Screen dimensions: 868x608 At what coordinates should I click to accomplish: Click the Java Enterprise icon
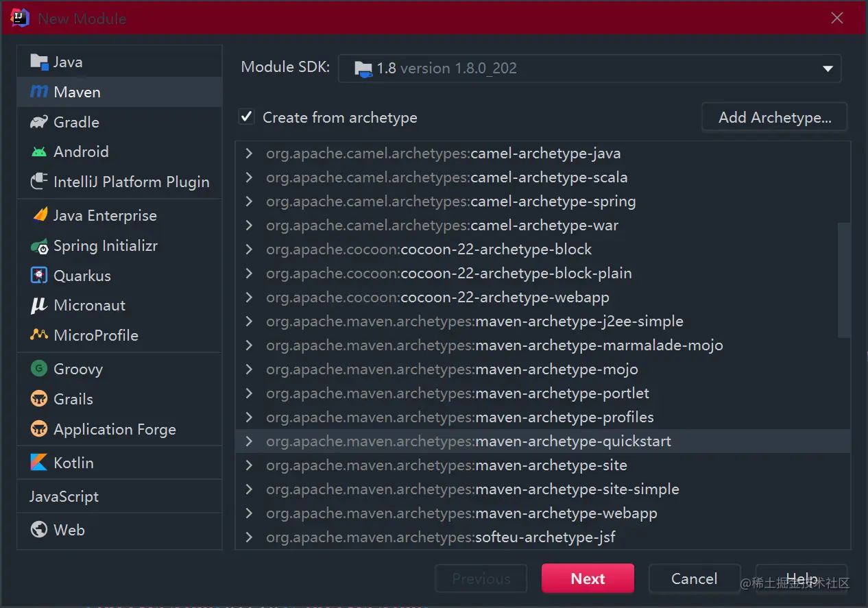point(39,215)
